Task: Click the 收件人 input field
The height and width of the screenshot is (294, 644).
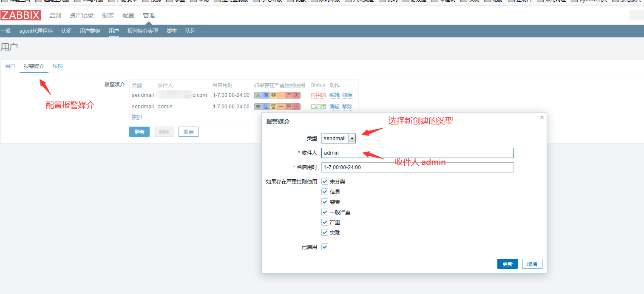Action: tap(417, 153)
